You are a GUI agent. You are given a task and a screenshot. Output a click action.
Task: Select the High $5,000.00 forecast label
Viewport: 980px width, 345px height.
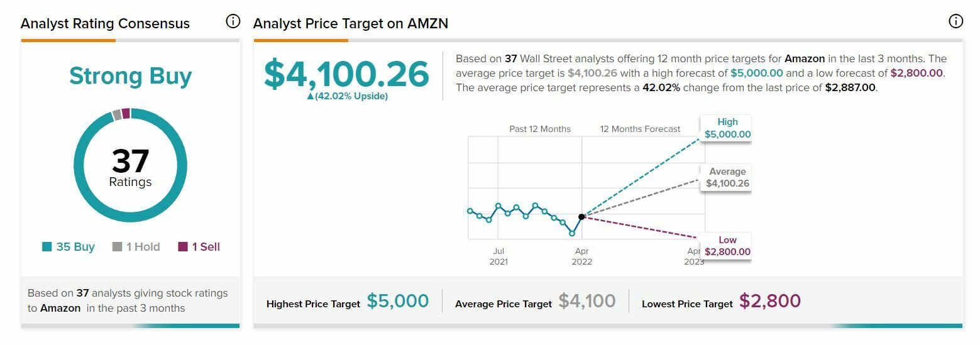727,128
